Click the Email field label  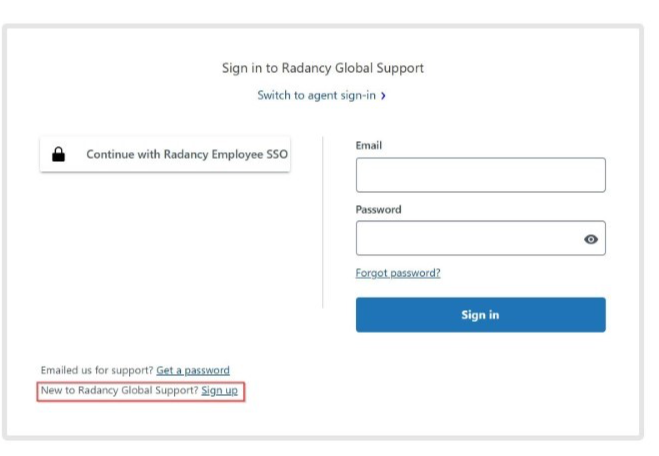click(x=369, y=145)
